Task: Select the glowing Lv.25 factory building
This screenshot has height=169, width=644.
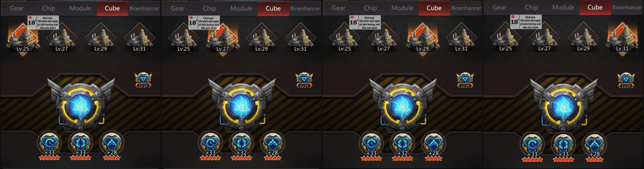Action: (23, 38)
